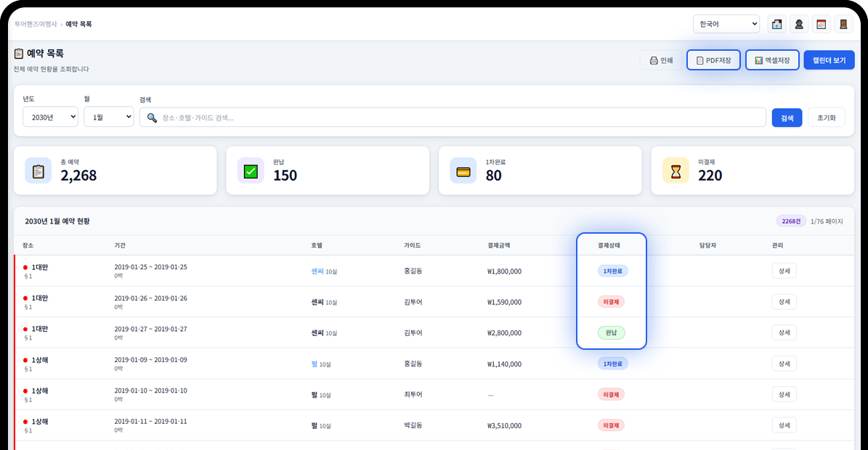Image resolution: width=868 pixels, height=450 pixels.
Task: Save as PDF with PDF저장 button
Action: click(713, 60)
